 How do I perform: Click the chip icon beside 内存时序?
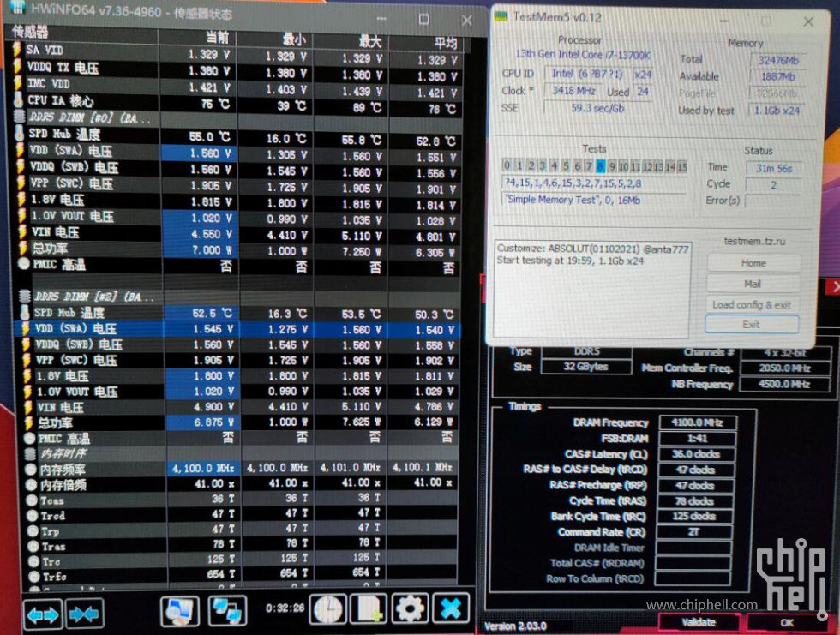coord(30,454)
